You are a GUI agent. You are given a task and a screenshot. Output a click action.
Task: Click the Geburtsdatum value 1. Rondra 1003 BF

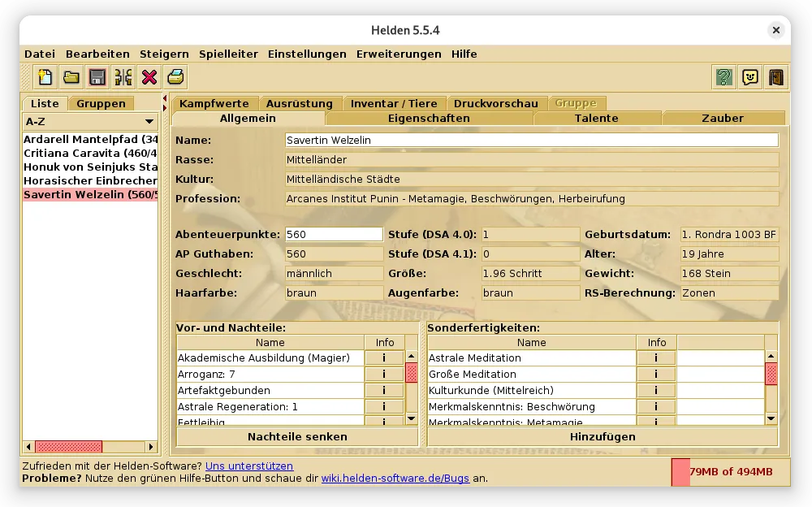[729, 234]
